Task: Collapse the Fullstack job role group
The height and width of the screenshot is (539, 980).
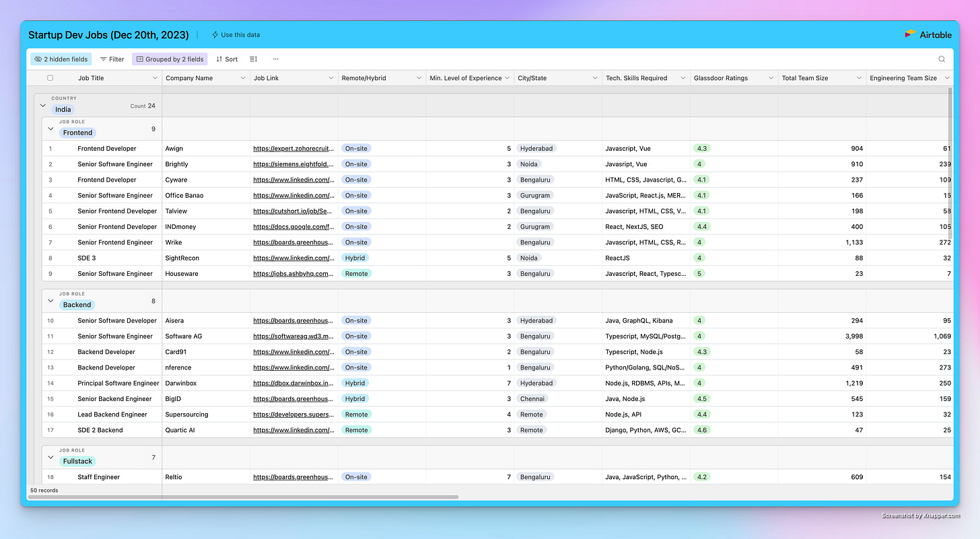Action: pos(50,458)
